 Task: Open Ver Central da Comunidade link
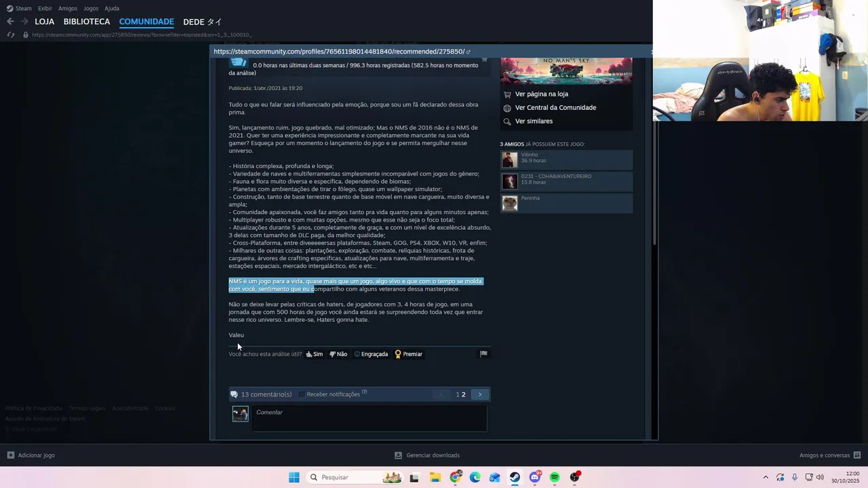pyautogui.click(x=555, y=108)
